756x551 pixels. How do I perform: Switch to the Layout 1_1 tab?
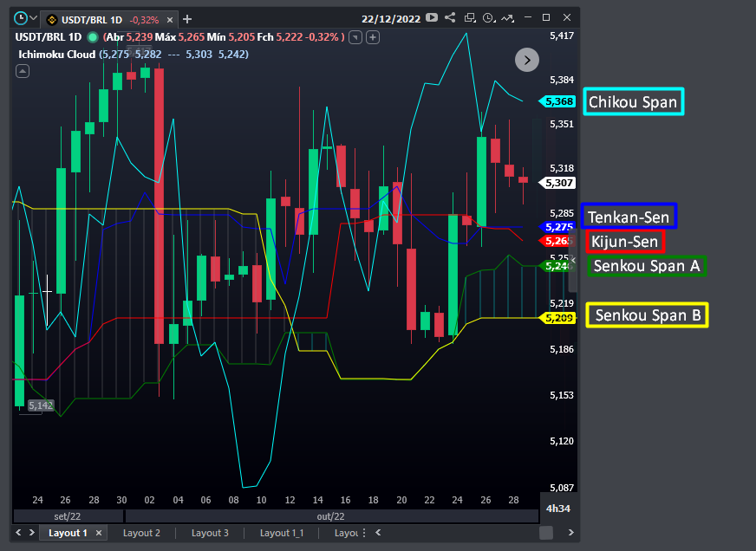[282, 533]
